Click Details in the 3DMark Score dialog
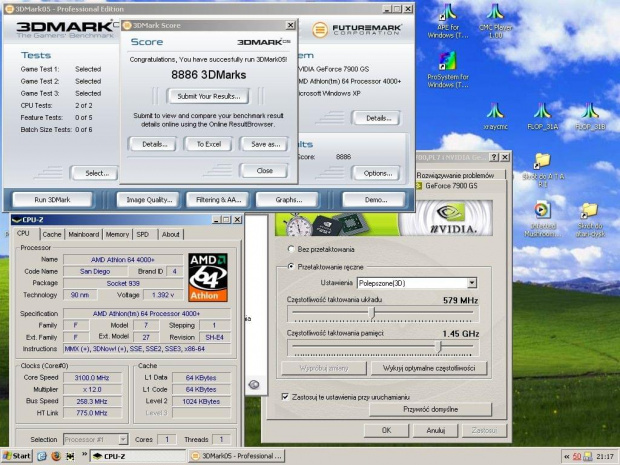The width and height of the screenshot is (620, 465). tap(155, 144)
